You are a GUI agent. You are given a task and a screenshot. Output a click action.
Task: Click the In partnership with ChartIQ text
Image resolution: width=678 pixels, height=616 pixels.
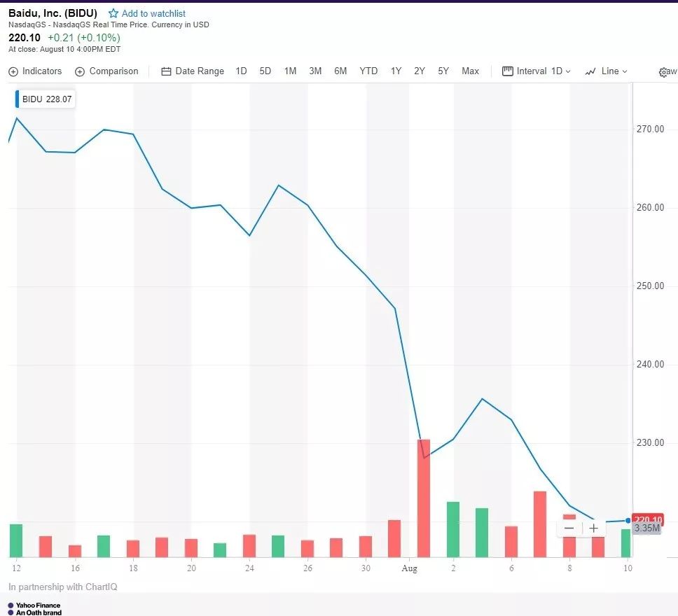[63, 587]
